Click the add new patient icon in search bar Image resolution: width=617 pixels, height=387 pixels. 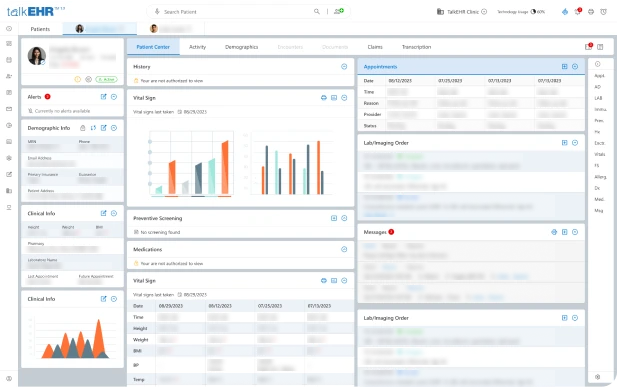click(339, 11)
